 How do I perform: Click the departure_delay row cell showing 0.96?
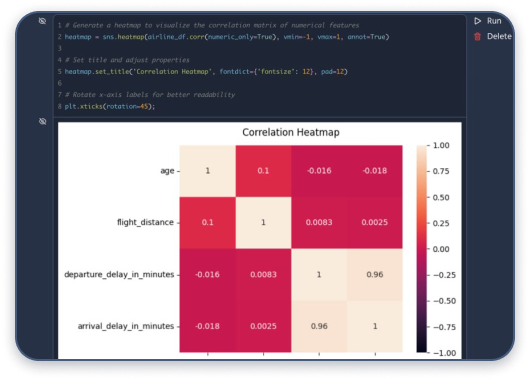pyautogui.click(x=375, y=274)
